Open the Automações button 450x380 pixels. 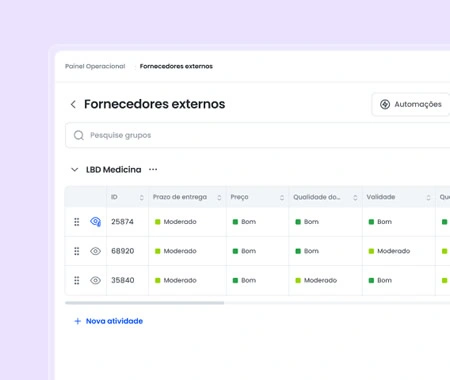click(411, 104)
